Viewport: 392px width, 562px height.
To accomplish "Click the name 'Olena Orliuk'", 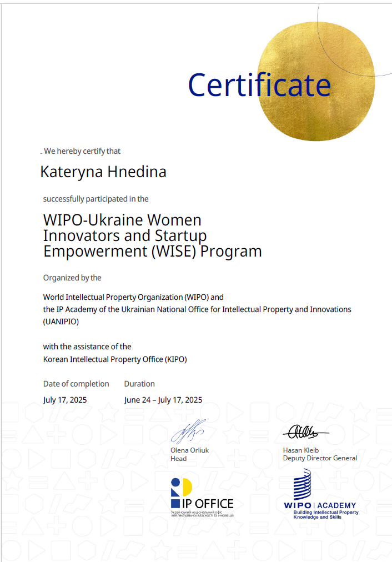I will click(x=189, y=450).
